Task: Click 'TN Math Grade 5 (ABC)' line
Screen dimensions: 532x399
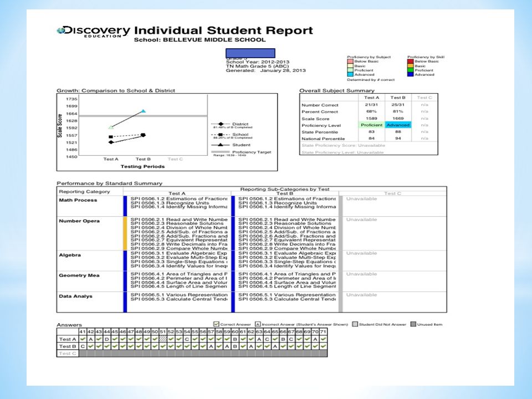Action: 257,66
